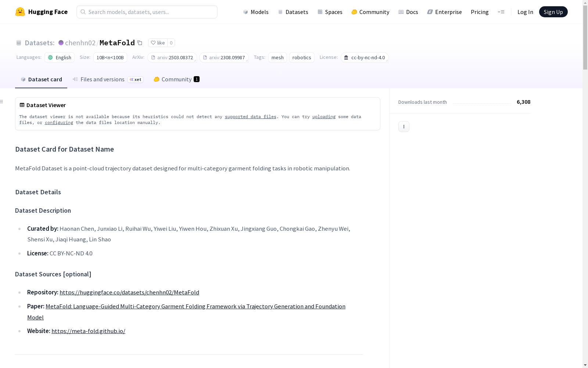The image size is (588, 368).
Task: Click the 'Dataset Sources [optional]' heading
Action: coord(53,274)
